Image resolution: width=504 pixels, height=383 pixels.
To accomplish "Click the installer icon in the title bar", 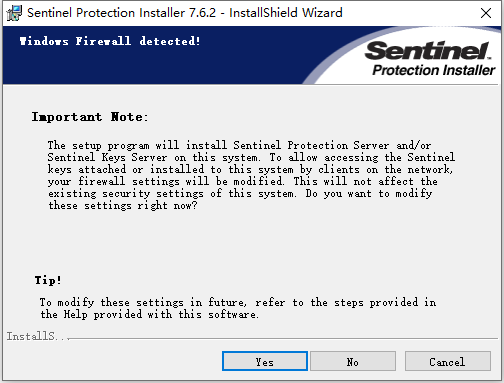I will click(x=14, y=13).
